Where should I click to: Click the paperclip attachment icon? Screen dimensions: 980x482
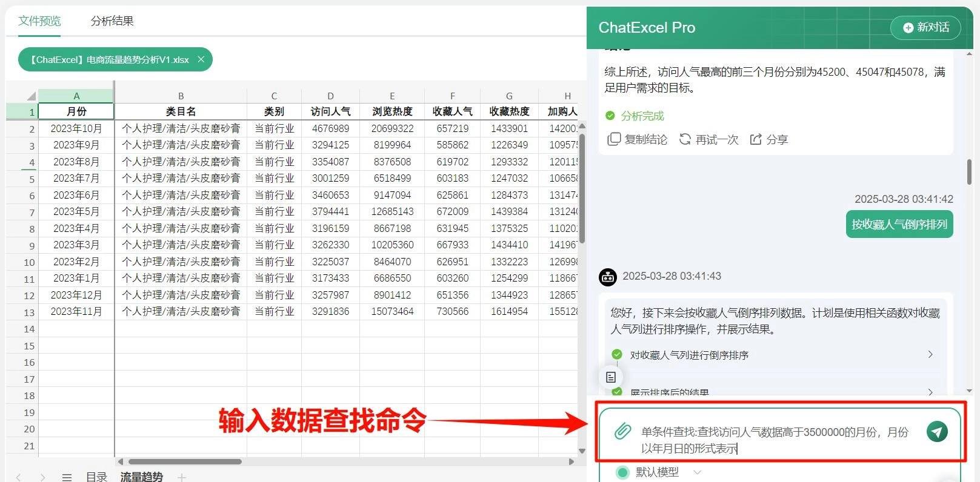click(622, 432)
